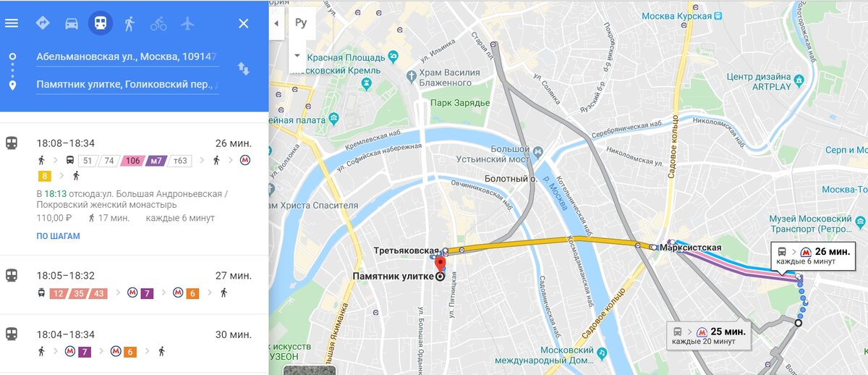The image size is (868, 375).
Task: Open the language 'Ру' input selector
Action: click(x=301, y=23)
